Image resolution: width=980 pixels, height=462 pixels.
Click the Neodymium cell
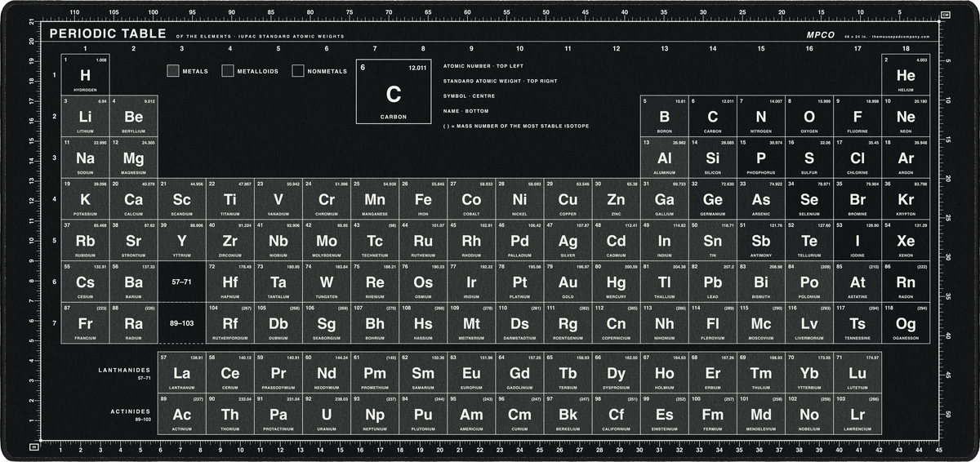[x=327, y=373]
